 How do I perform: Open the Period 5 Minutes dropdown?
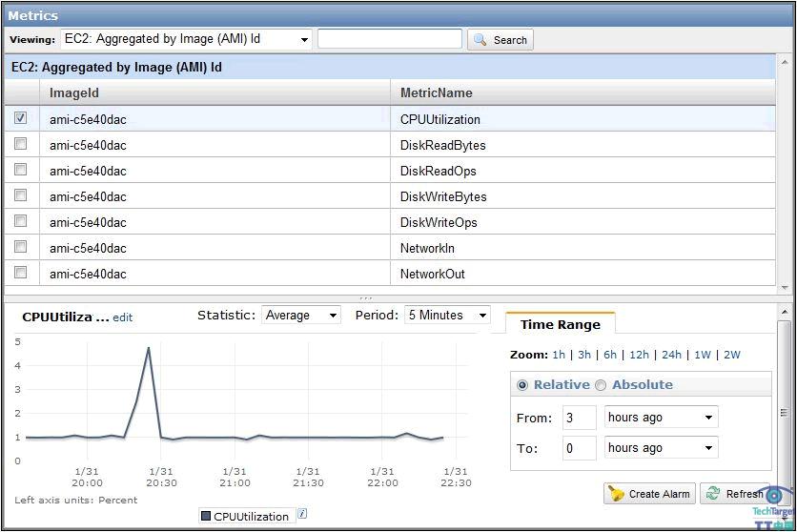tap(447, 315)
